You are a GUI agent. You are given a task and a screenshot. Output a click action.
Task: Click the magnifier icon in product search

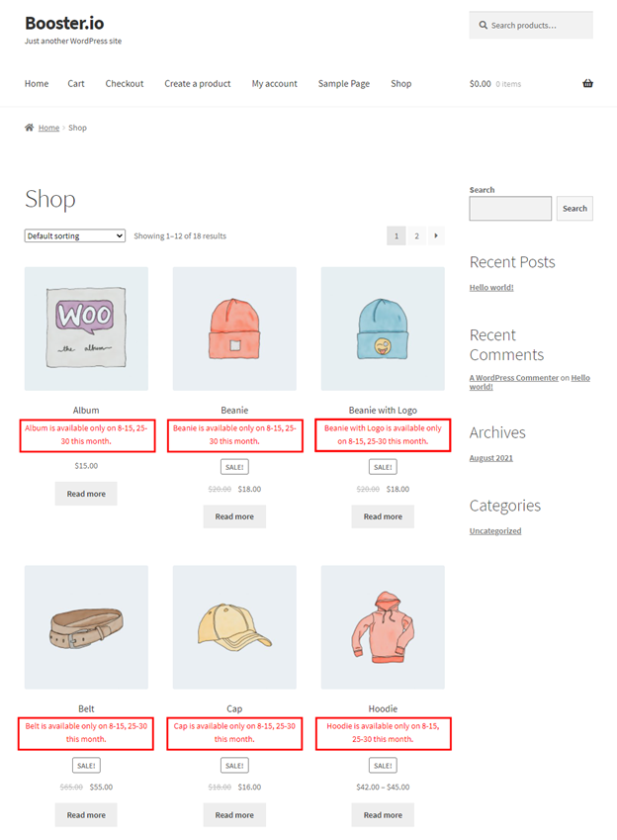pyautogui.click(x=484, y=25)
